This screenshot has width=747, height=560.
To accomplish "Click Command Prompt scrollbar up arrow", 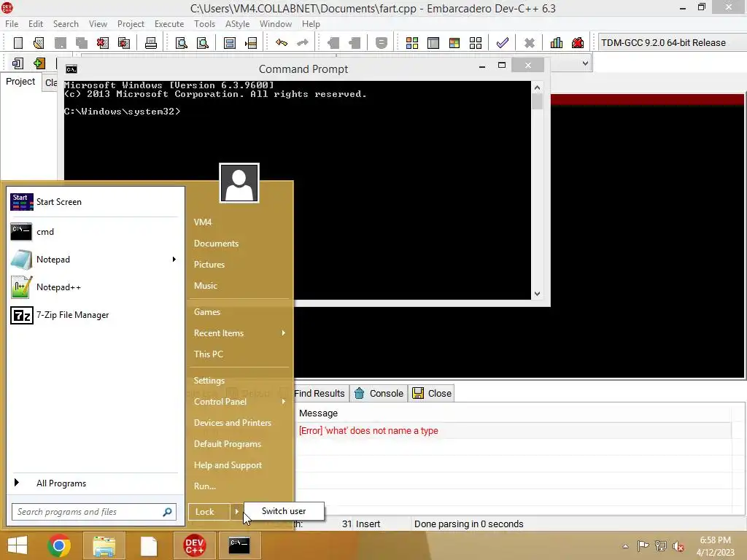I will click(x=538, y=87).
